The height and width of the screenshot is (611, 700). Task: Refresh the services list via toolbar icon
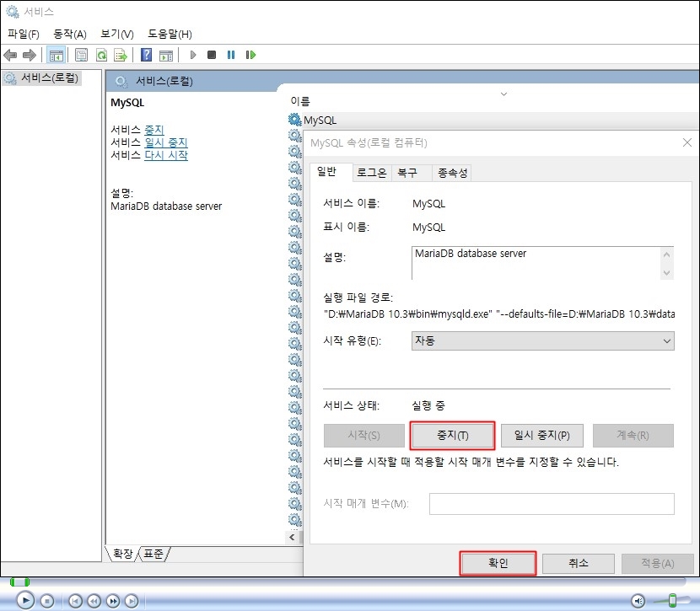pos(102,56)
